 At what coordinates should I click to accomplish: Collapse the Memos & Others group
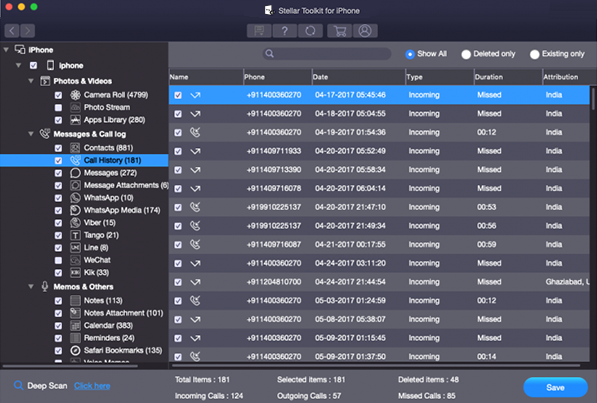[x=31, y=286]
